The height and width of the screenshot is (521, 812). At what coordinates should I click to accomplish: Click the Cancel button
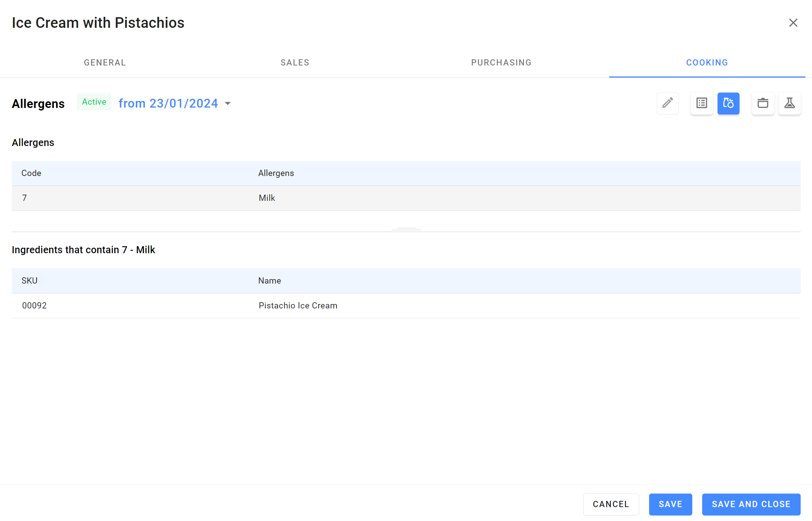(611, 504)
